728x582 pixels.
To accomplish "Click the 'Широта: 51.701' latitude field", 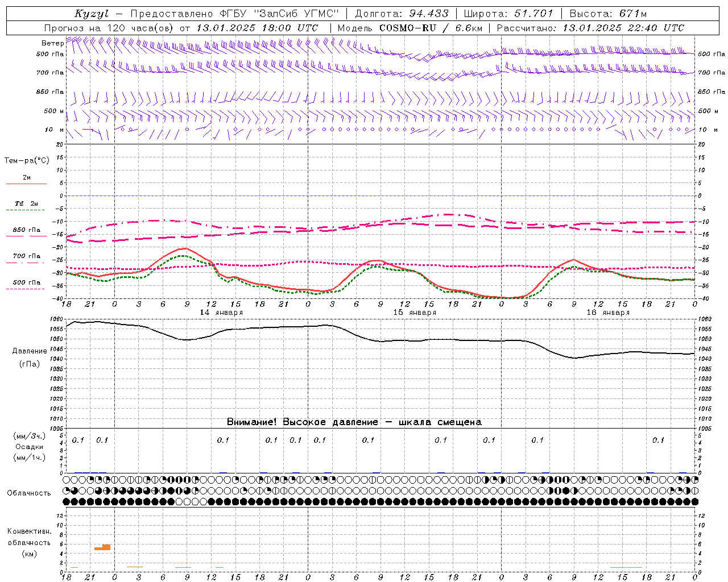I will [x=508, y=14].
